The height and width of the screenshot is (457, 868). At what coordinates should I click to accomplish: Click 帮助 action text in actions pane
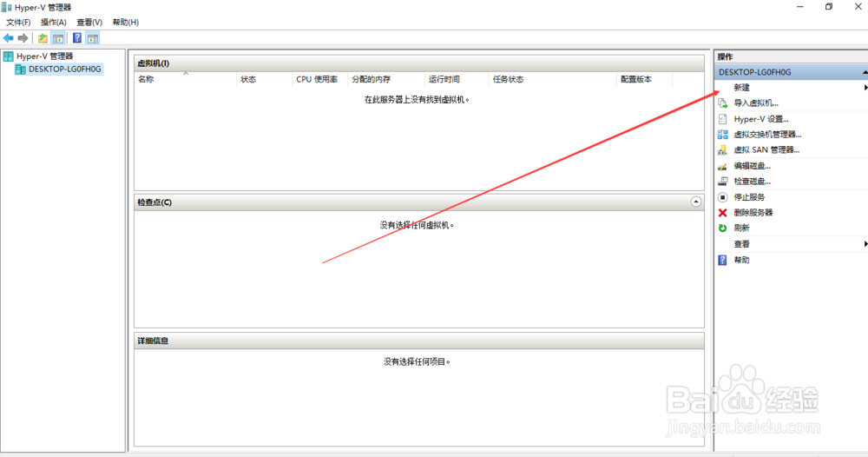742,260
